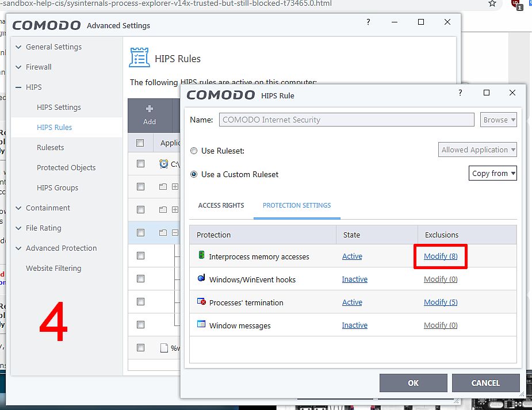This screenshot has width=532, height=410.
Task: Expand the Advanced Protection section
Action: click(18, 248)
